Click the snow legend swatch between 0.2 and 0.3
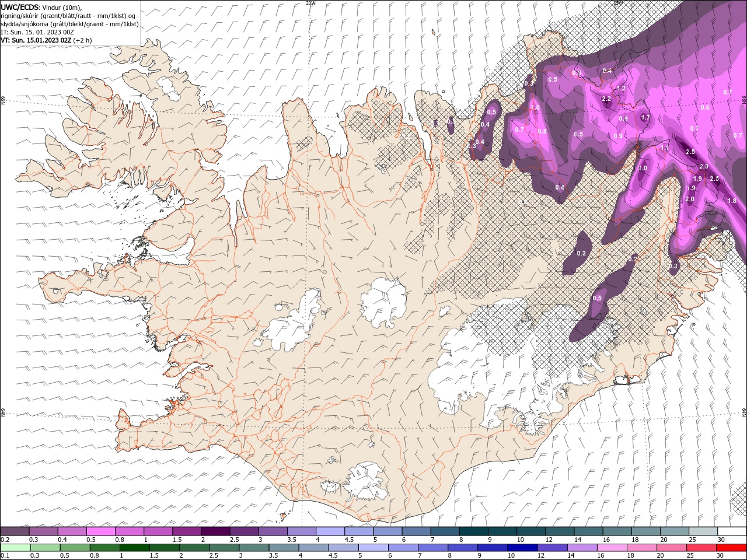747x560 pixels. pos(15,531)
